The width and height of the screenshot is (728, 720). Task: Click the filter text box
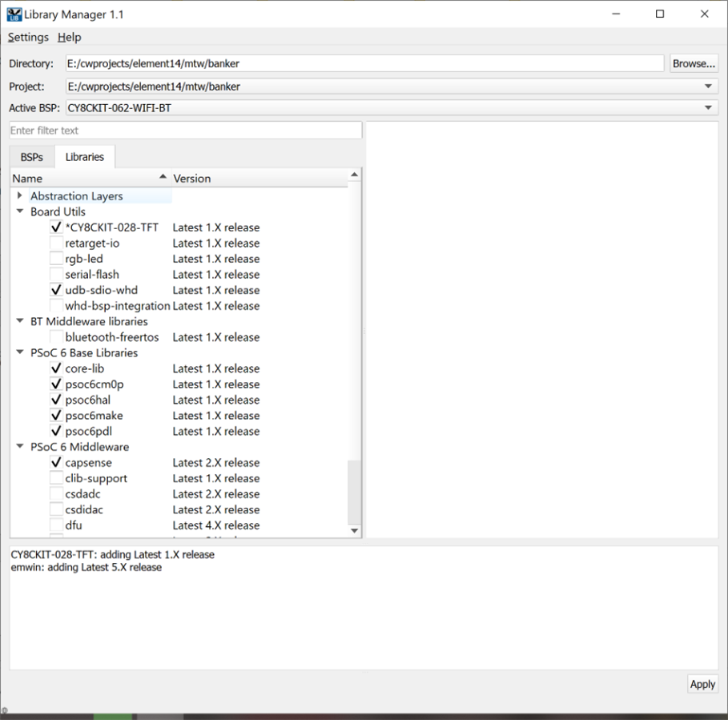[x=186, y=131]
